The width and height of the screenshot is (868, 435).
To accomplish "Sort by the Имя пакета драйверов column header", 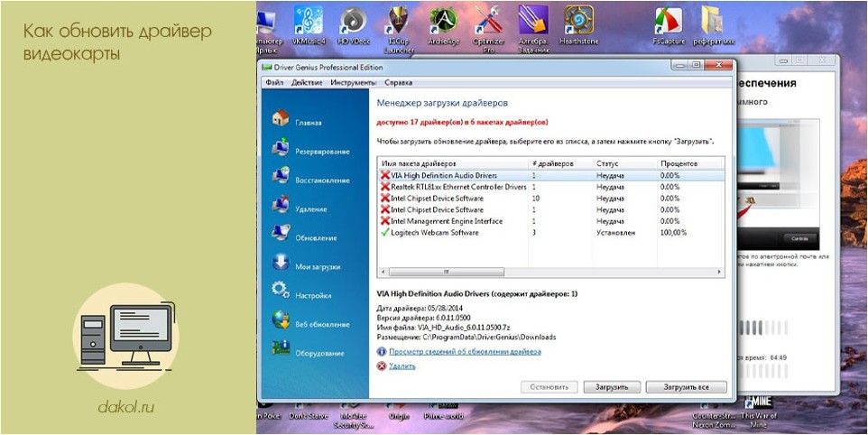I will (453, 164).
